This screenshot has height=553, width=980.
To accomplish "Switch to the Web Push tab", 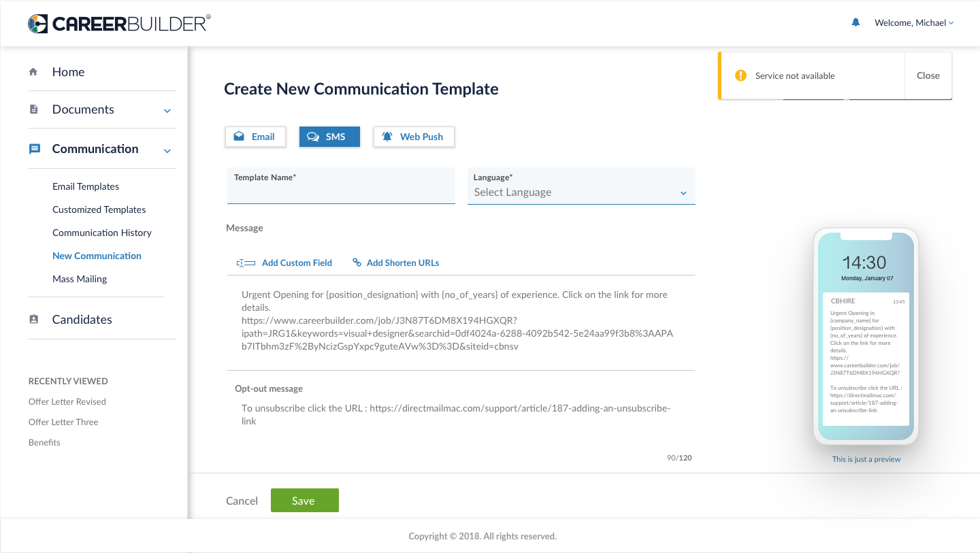I will point(414,137).
